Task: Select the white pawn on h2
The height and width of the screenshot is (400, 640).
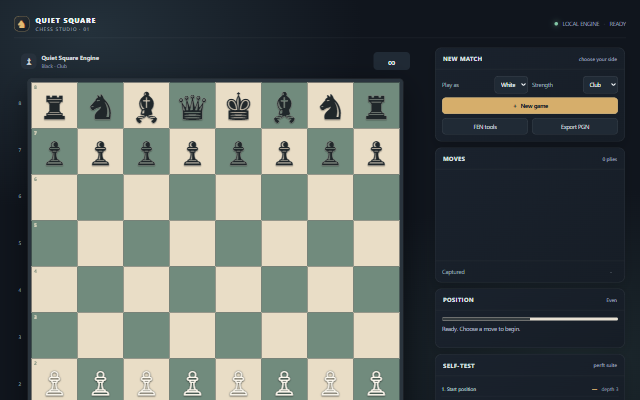Action: 376,383
